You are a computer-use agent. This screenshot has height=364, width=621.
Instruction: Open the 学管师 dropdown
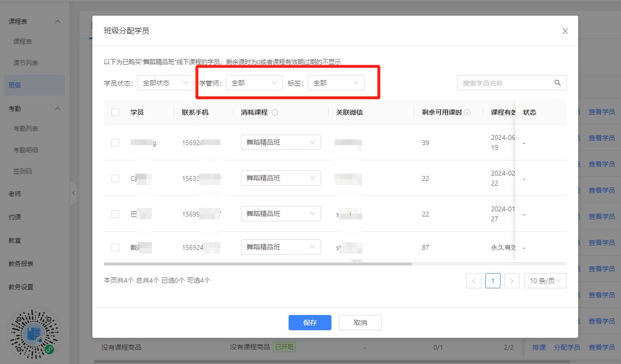click(x=254, y=83)
